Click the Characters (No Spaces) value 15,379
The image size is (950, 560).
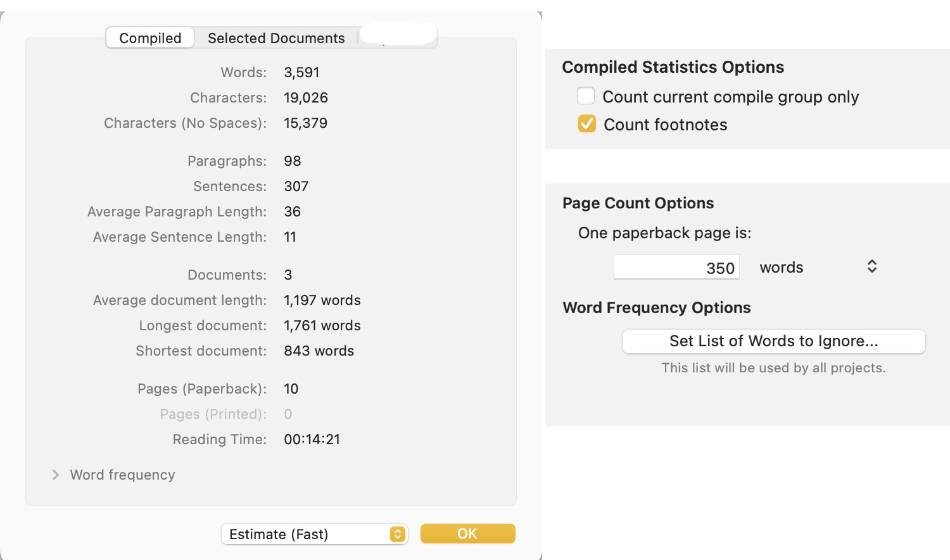305,123
